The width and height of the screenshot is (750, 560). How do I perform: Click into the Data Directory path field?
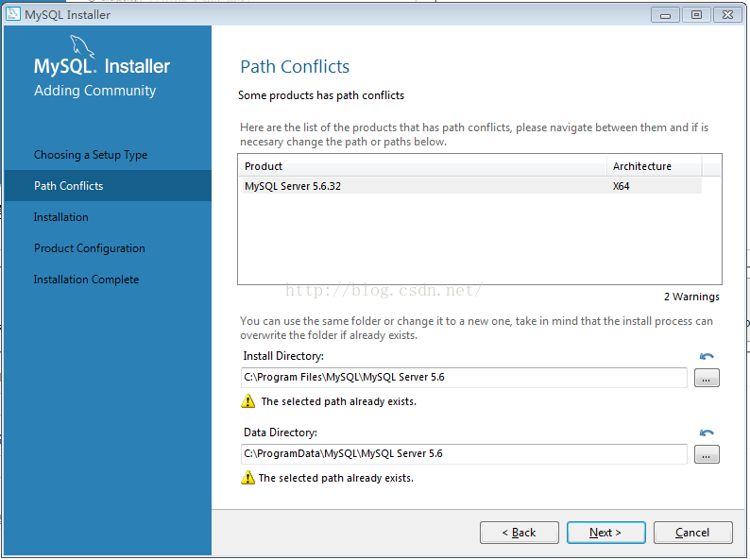pos(464,454)
